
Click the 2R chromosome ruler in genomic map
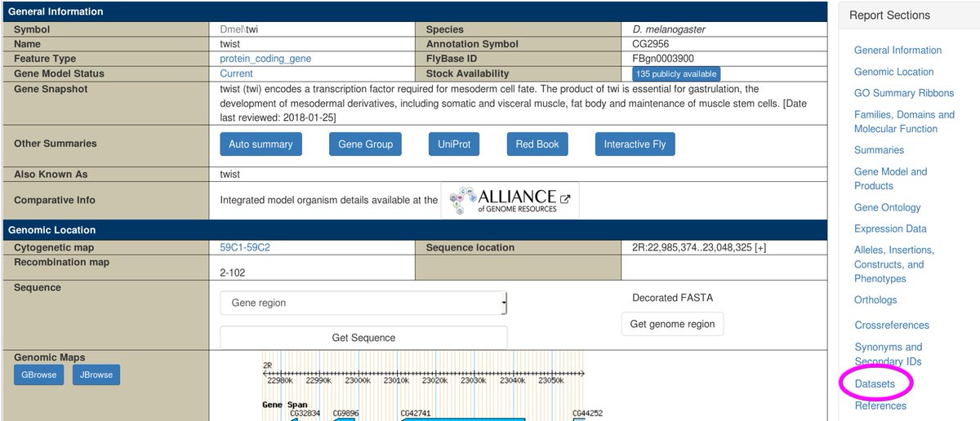[423, 372]
